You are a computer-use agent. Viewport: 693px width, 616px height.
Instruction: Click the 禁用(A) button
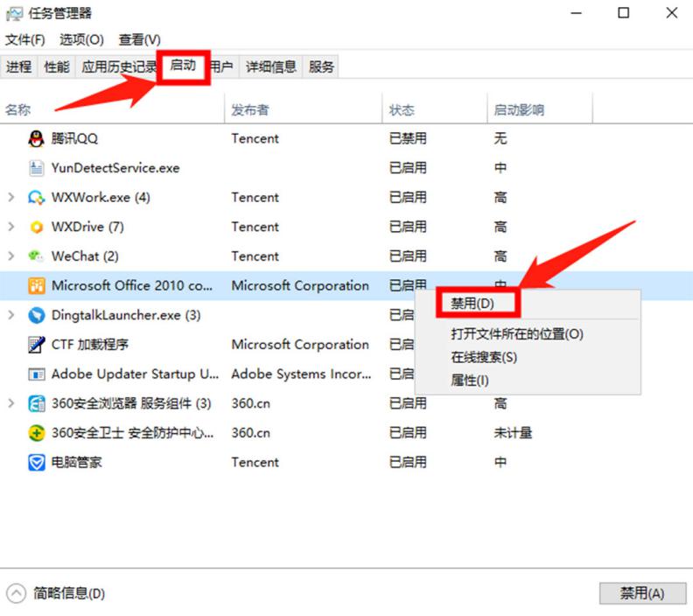click(642, 593)
